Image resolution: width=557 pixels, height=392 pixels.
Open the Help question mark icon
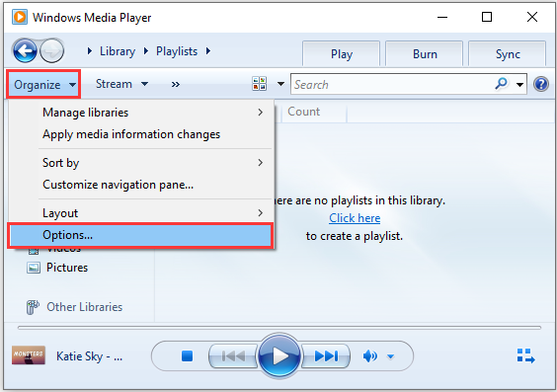click(540, 84)
